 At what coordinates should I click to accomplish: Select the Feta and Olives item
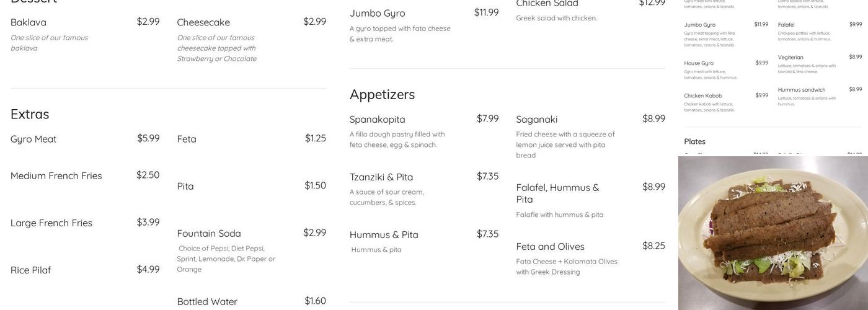(x=551, y=246)
